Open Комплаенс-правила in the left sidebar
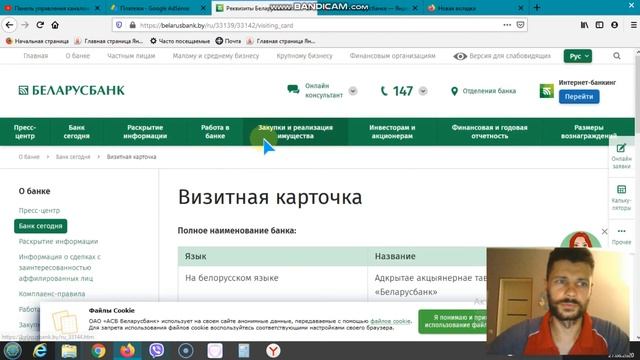Image resolution: width=640 pixels, height=360 pixels. click(x=52, y=293)
